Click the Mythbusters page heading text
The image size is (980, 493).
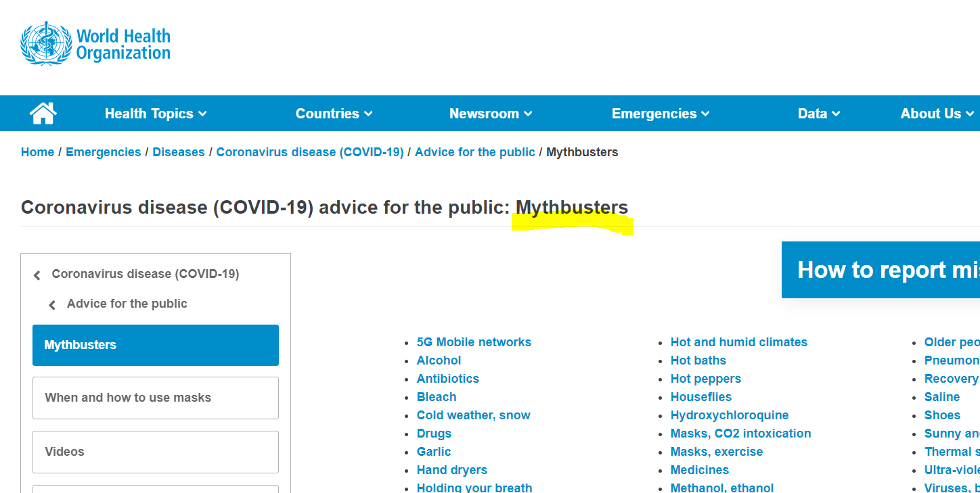point(572,207)
